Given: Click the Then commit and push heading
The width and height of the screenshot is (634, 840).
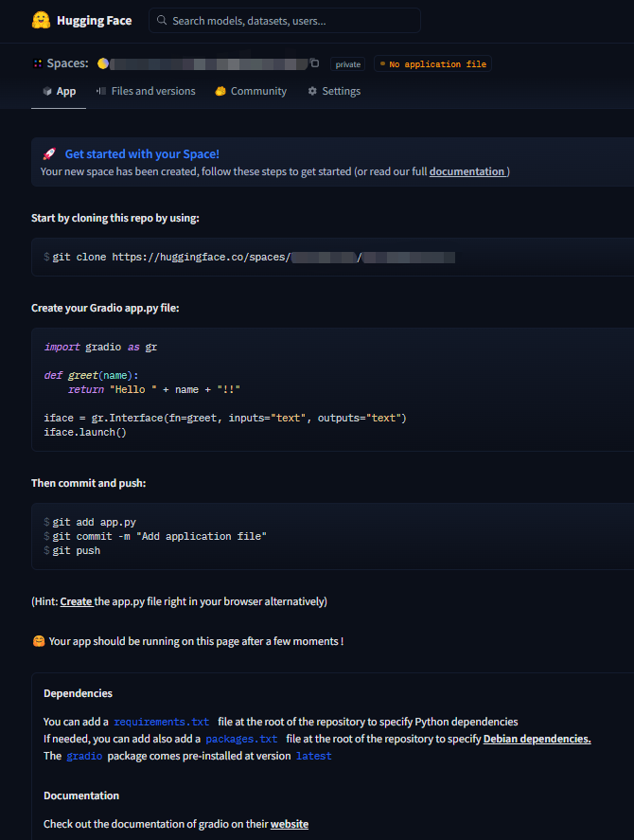Looking at the screenshot, I should click(88, 483).
